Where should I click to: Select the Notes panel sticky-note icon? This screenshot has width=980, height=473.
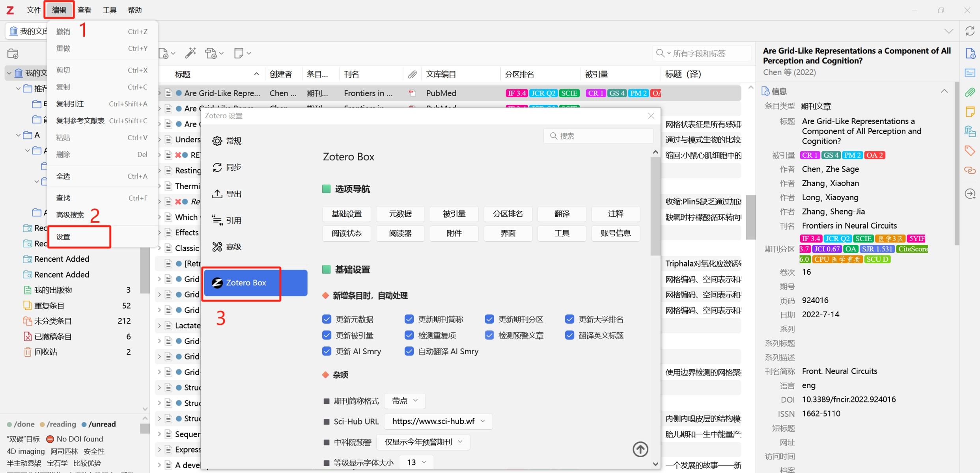tap(970, 112)
